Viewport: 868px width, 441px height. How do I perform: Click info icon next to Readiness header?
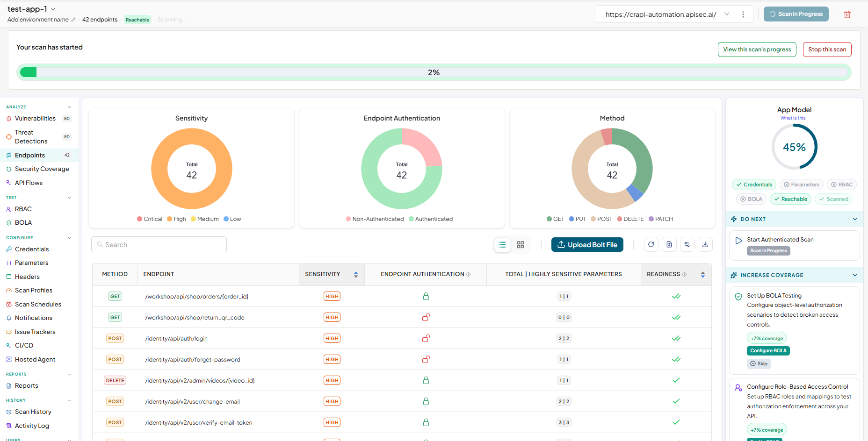[685, 275]
